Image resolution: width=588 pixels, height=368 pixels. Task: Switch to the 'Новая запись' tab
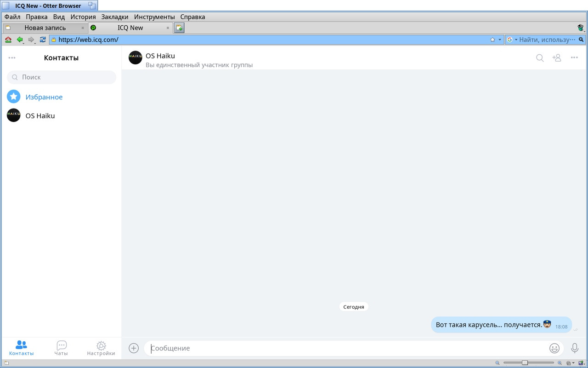[45, 28]
